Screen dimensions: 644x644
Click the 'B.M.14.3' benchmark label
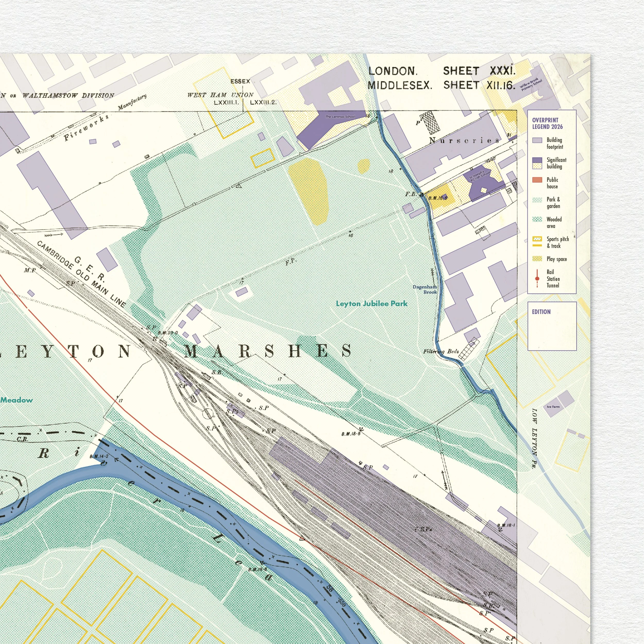click(x=99, y=456)
